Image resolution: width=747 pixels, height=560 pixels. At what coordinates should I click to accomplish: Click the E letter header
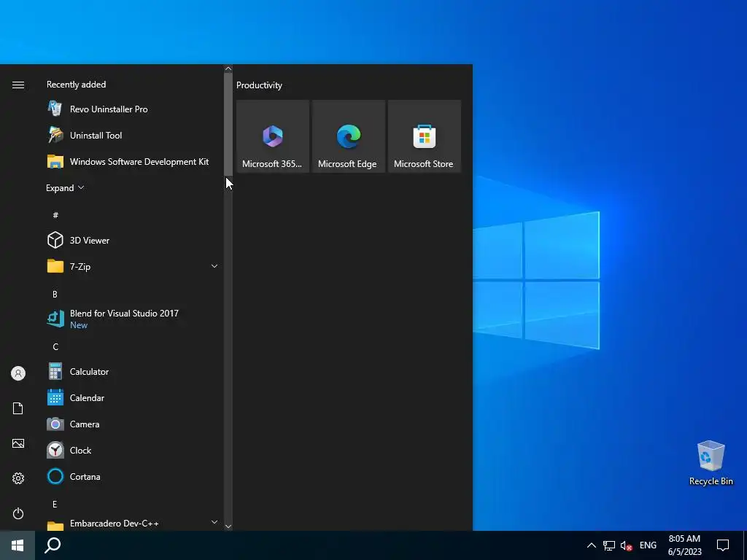(55, 504)
